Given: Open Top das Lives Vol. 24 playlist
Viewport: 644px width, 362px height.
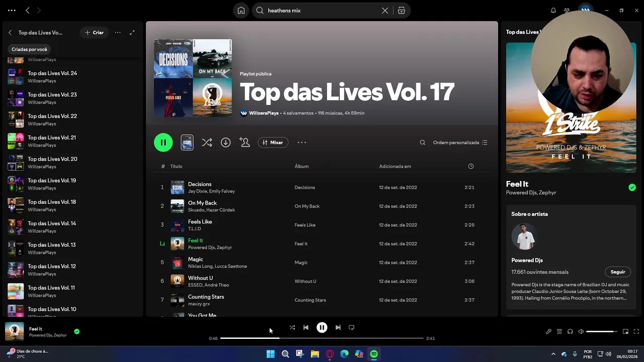Looking at the screenshot, I should point(73,76).
